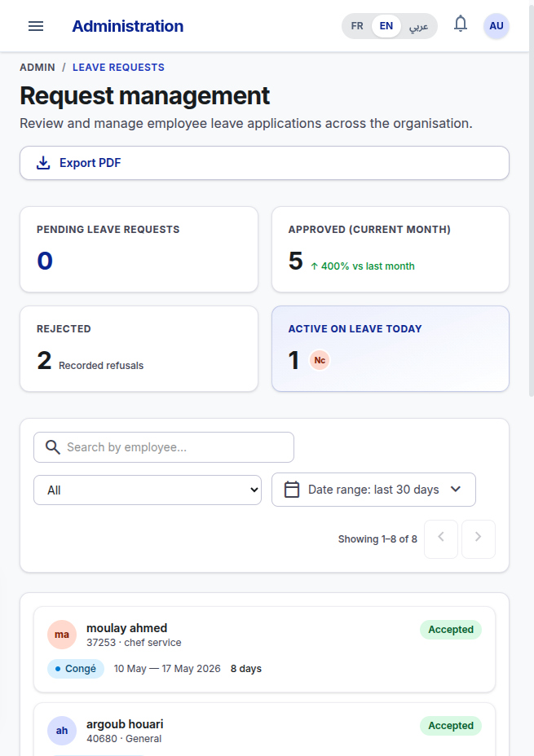Click the magnifier search icon
The width and height of the screenshot is (534, 756).
(52, 447)
